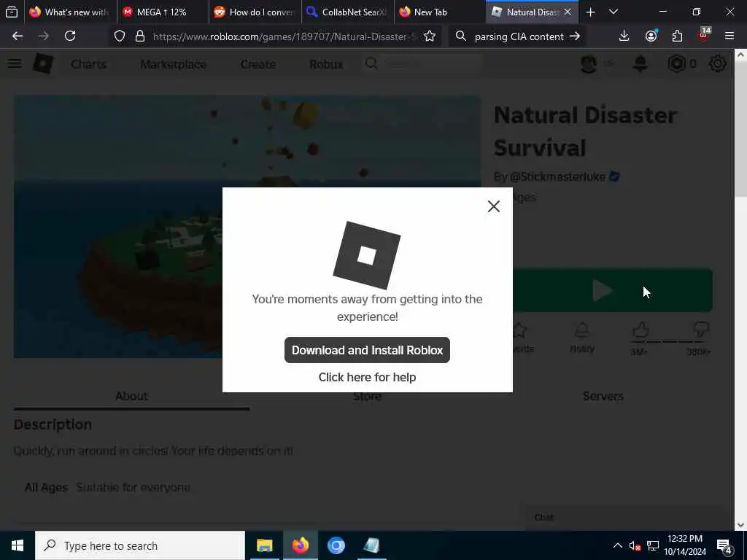This screenshot has height=560, width=747.
Task: Open the Windows Start menu
Action: coord(18,545)
